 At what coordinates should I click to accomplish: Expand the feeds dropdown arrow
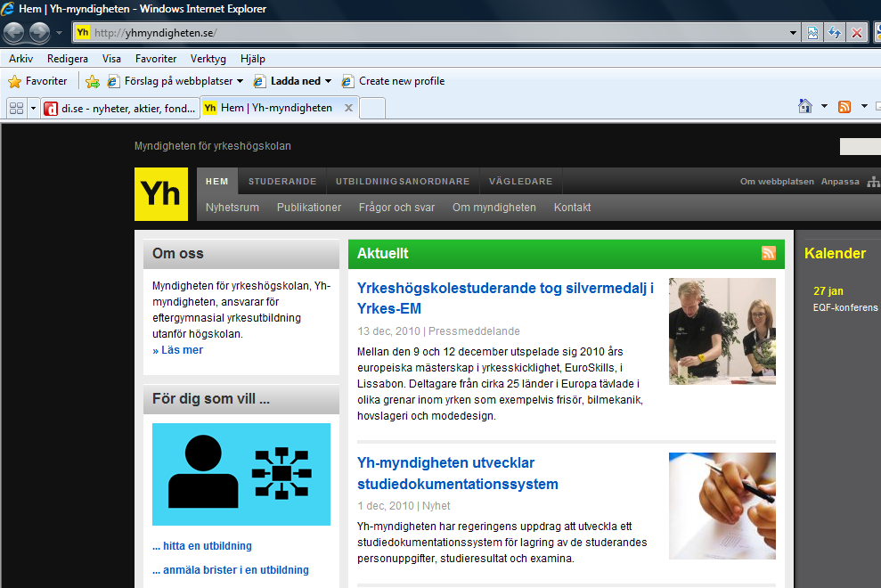pos(864,106)
